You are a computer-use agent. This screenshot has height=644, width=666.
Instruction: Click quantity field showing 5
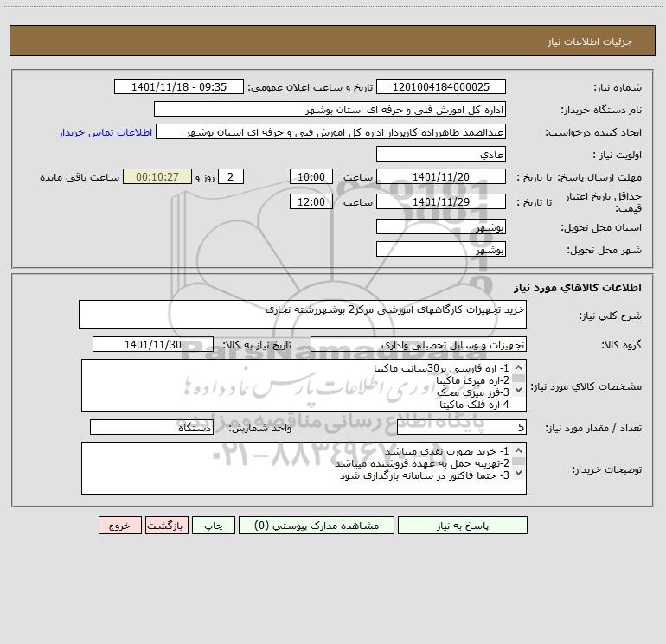tap(462, 427)
